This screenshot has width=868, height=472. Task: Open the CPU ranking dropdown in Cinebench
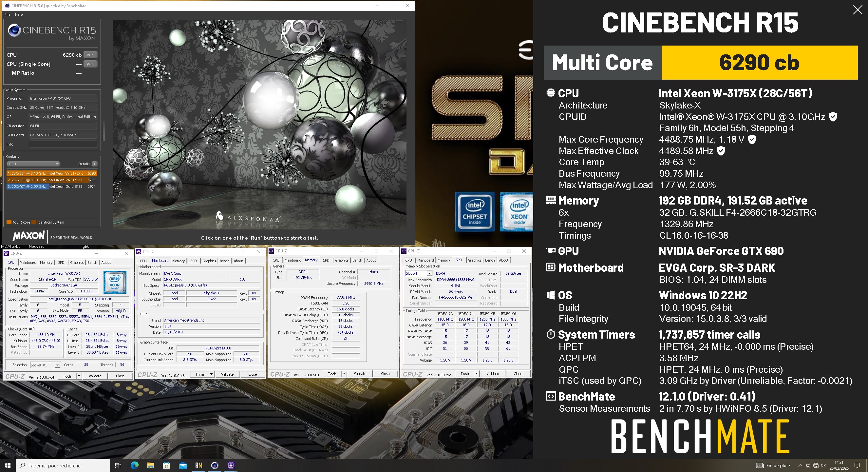coord(33,164)
